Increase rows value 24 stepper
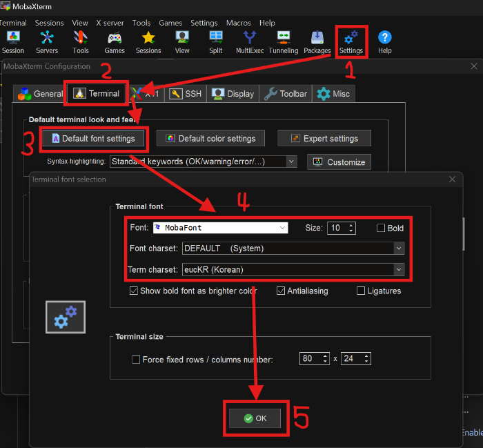Image resolution: width=483 pixels, height=448 pixels. [x=366, y=356]
